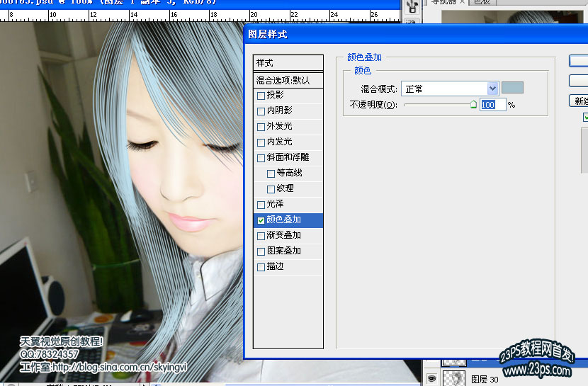
Task: Enable the 斜面和浮雕 checkbox
Action: [261, 158]
